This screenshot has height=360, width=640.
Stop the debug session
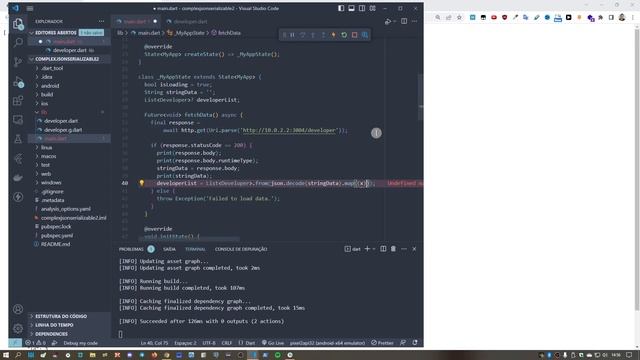[x=354, y=35]
